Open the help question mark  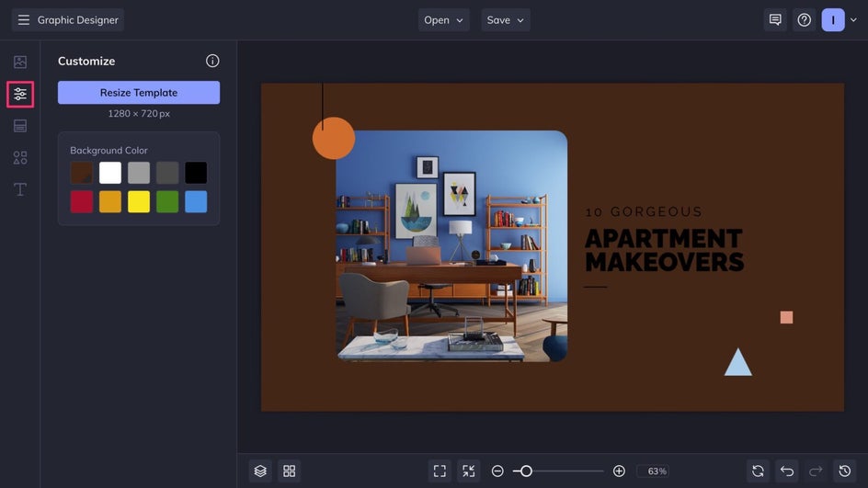pos(805,20)
